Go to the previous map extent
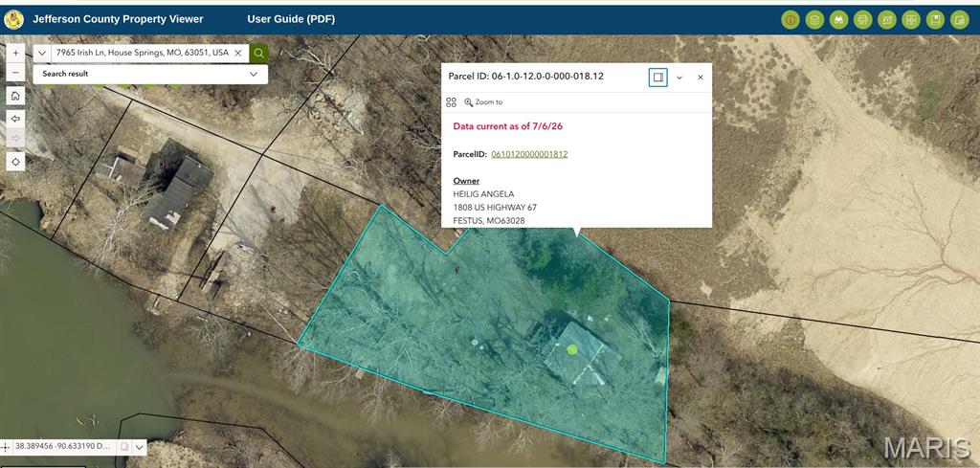 pos(15,119)
